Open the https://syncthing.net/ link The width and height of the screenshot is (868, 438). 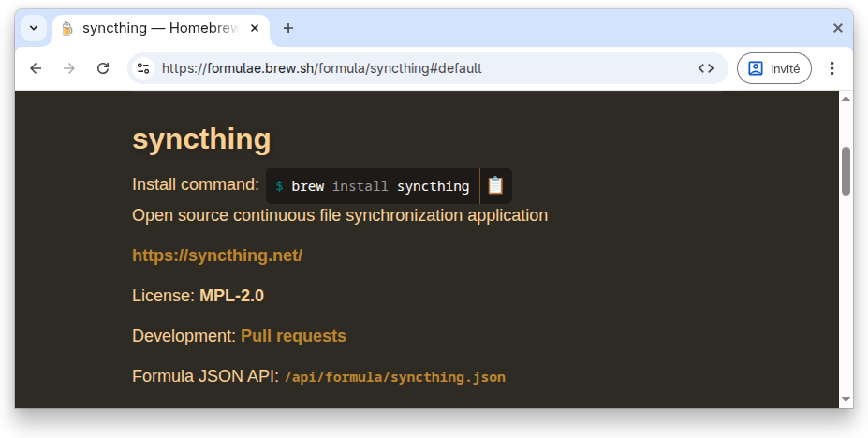click(217, 255)
